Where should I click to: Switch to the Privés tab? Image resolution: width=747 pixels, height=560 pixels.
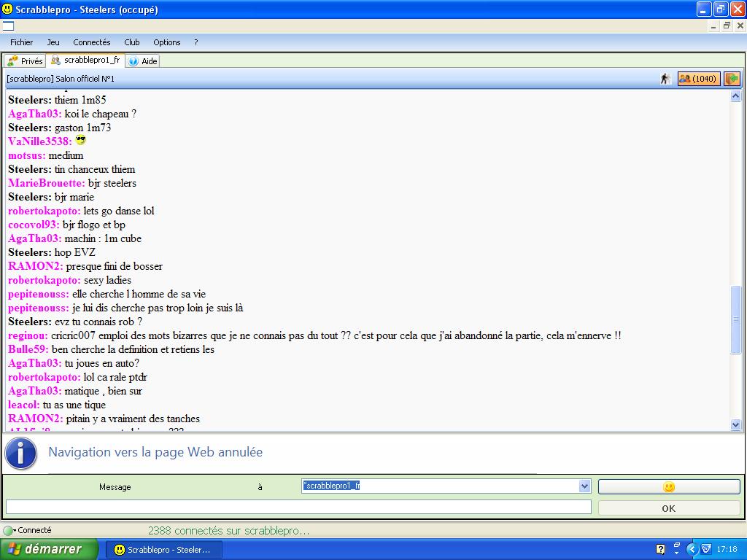pyautogui.click(x=25, y=61)
